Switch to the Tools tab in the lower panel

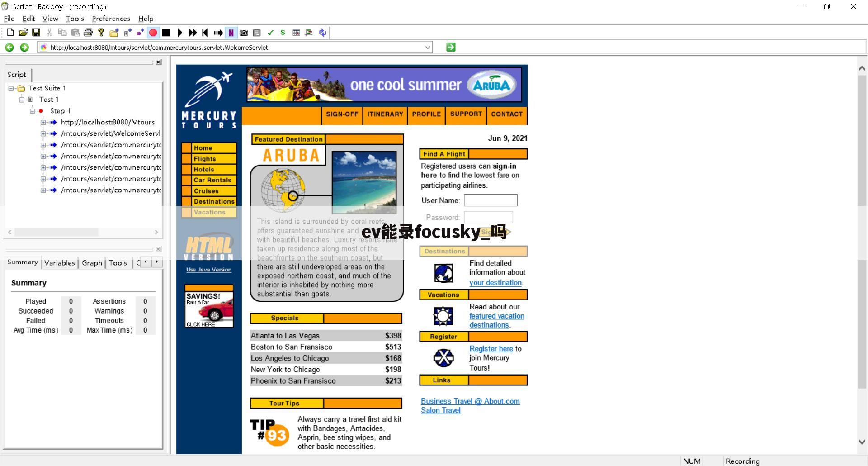[118, 263]
